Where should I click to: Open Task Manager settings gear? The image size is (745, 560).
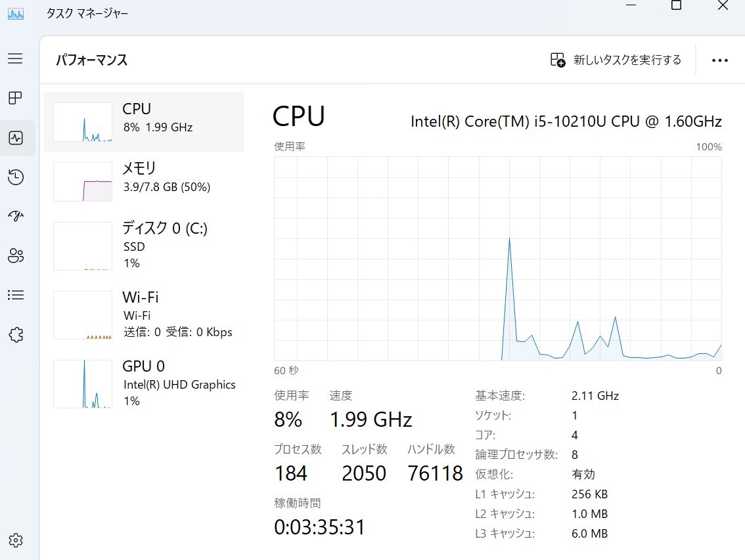point(16,540)
